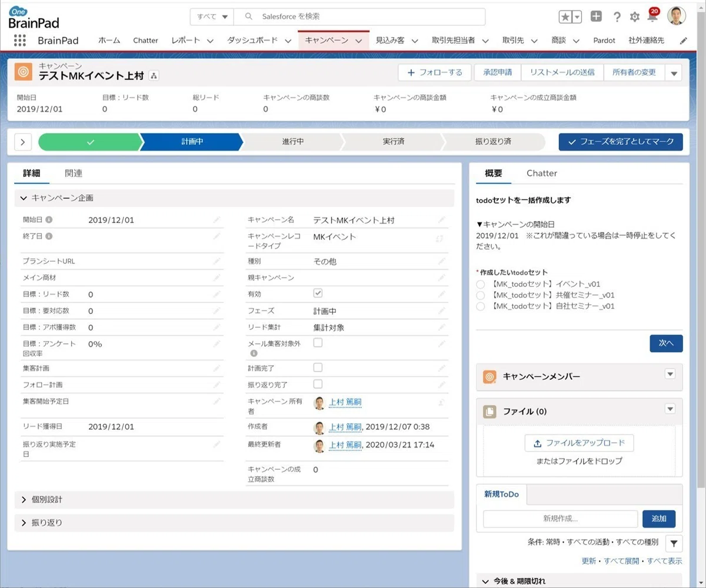706x588 pixels.
Task: Open the ファイル panel dropdown arrow
Action: click(670, 408)
